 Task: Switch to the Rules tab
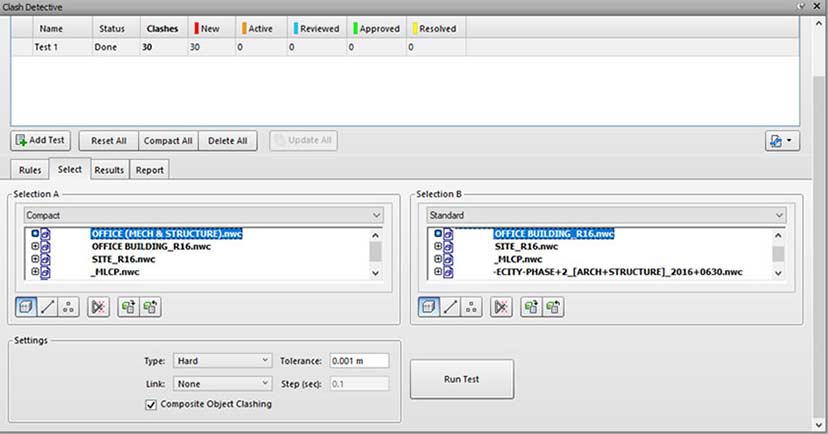(30, 170)
